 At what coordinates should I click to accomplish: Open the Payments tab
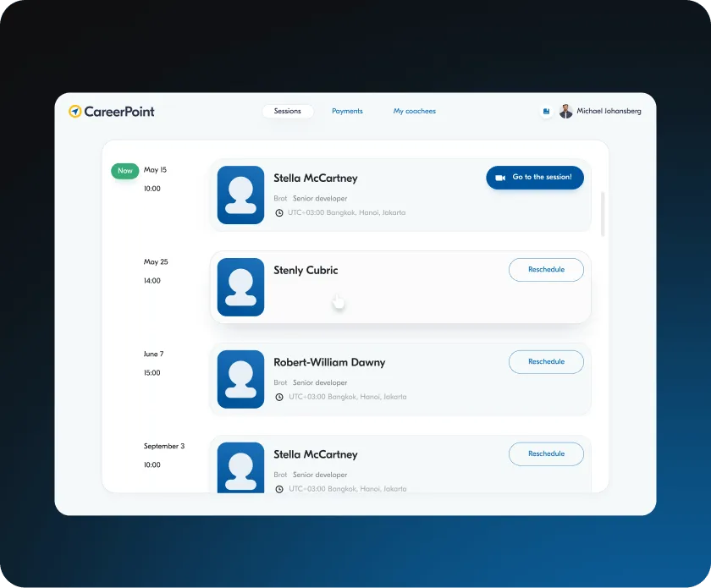point(347,111)
